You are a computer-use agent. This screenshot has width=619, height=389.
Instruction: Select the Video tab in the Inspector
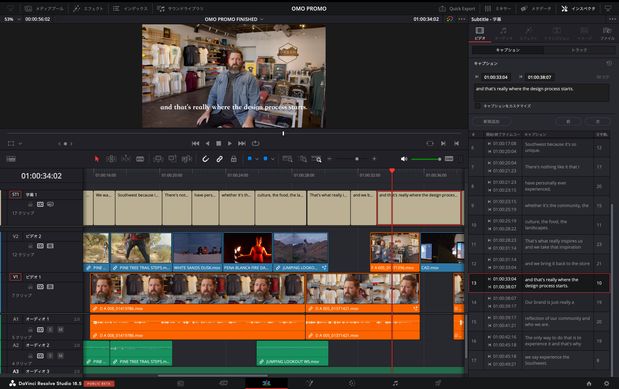480,34
